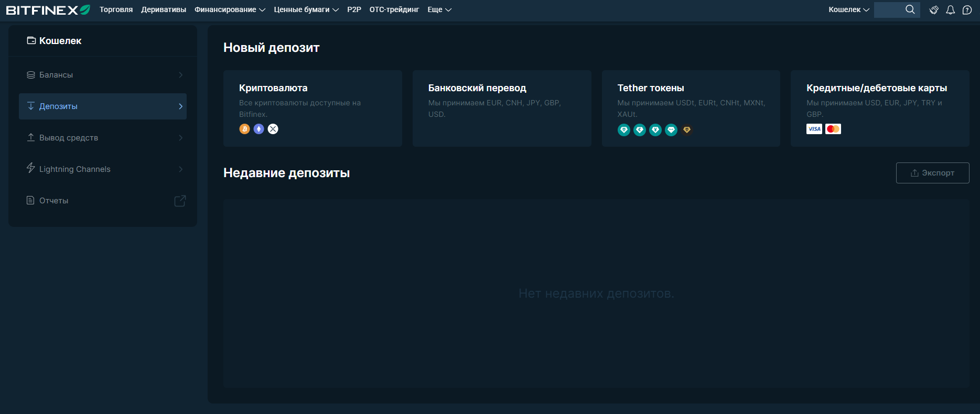
Task: Open the help question mark icon
Action: [x=967, y=10]
